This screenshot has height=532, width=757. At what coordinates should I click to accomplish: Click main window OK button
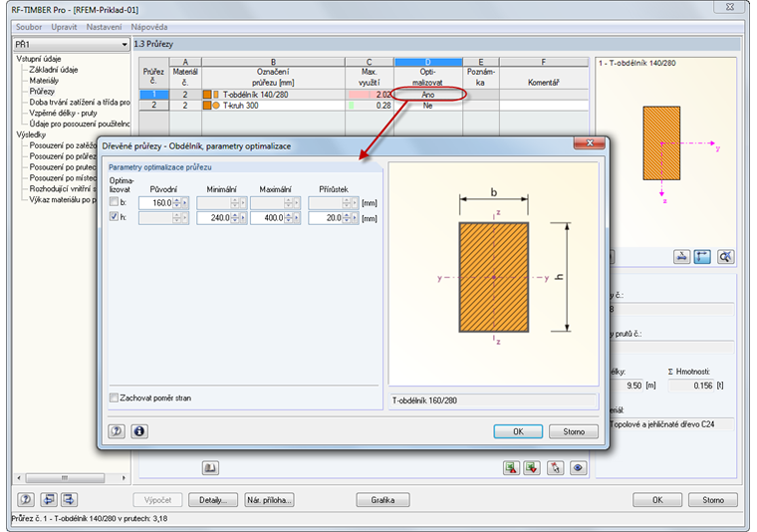[657, 500]
